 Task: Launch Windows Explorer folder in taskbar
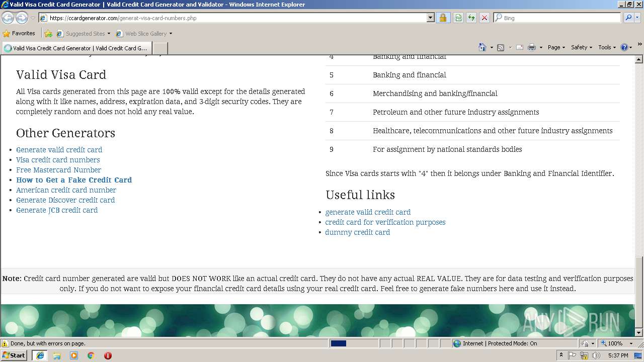57,355
